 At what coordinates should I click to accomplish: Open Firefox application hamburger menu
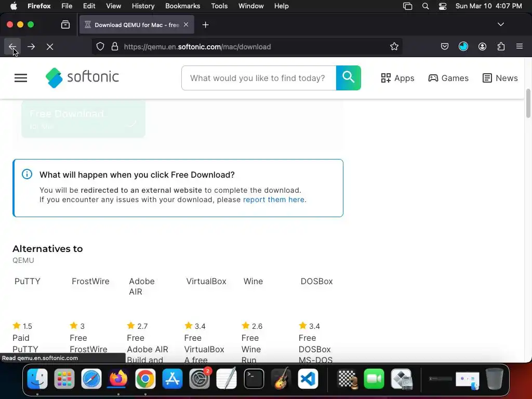tap(520, 46)
